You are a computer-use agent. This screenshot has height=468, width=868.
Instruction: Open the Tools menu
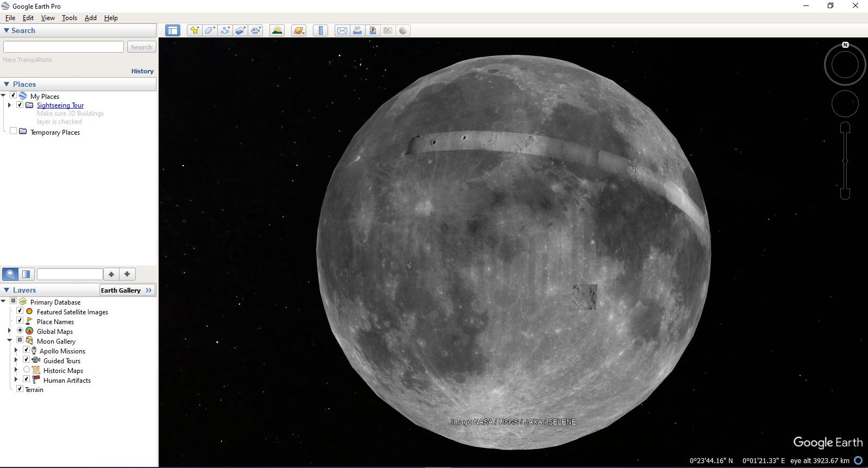(x=70, y=18)
